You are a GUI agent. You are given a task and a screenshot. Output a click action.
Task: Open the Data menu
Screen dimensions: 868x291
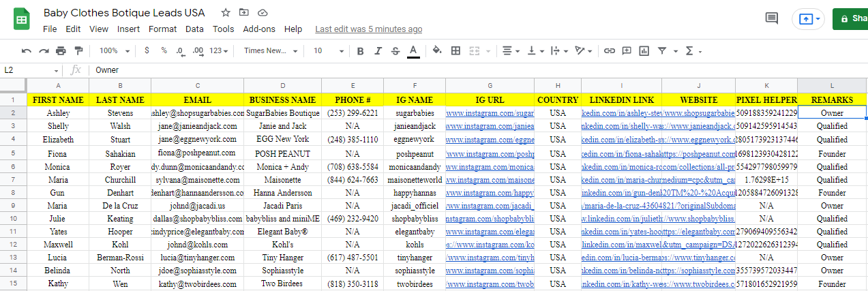(x=194, y=29)
